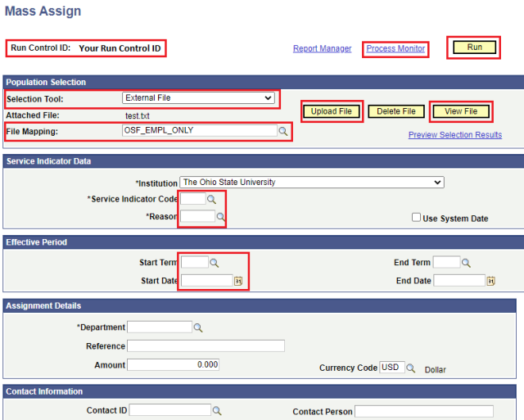Focus the Currency Code field USD

click(x=392, y=368)
